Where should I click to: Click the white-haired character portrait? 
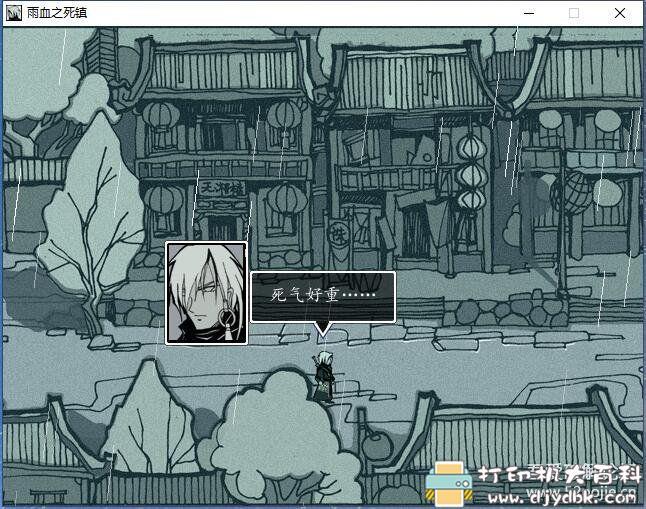[206, 293]
